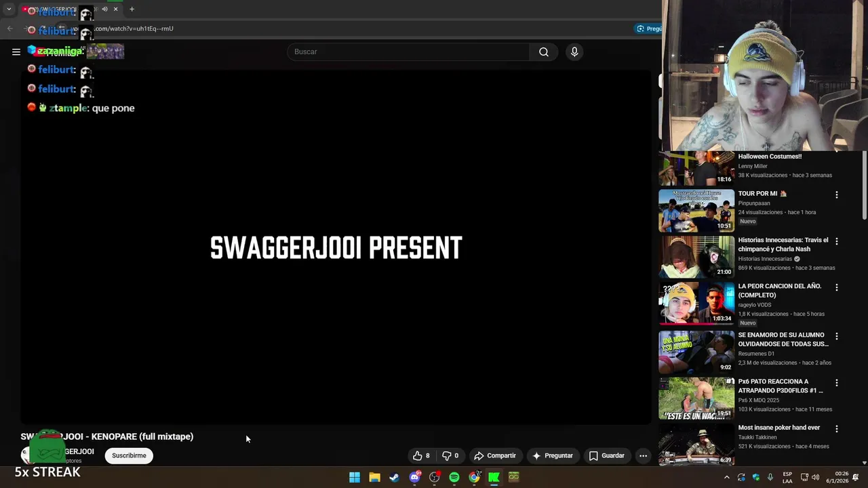Open SE ENAMORO DE SU ALUMNO thumbnail

pyautogui.click(x=696, y=352)
